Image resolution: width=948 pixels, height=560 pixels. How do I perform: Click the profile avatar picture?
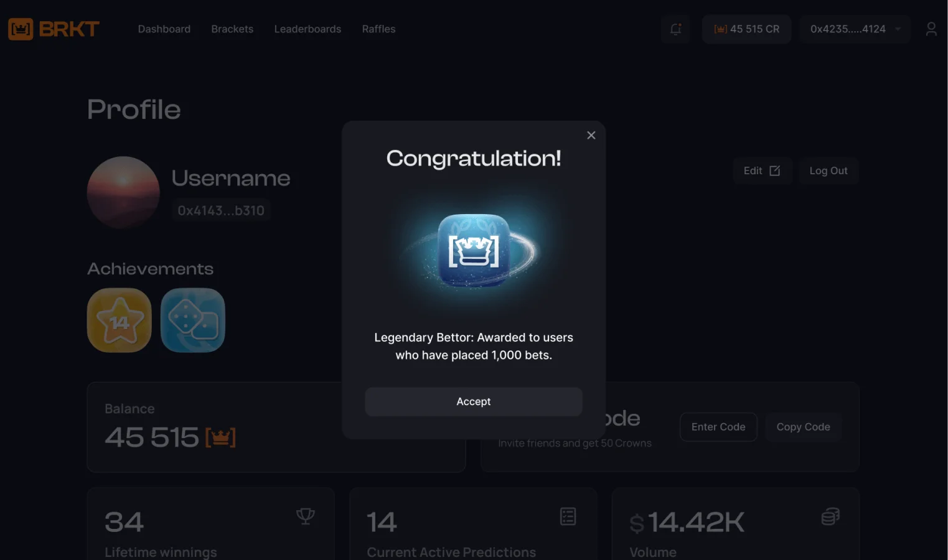pyautogui.click(x=123, y=192)
